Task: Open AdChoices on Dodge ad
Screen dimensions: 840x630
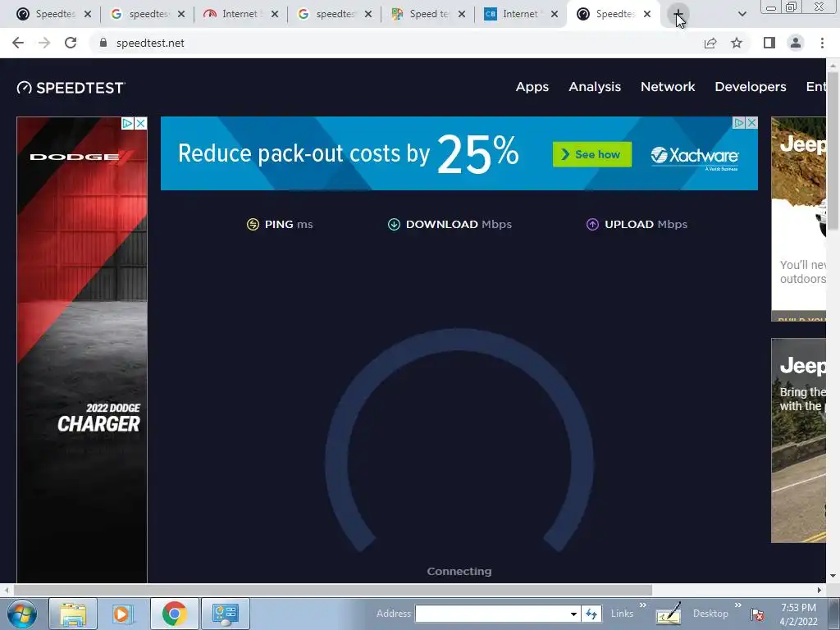Action: point(127,124)
